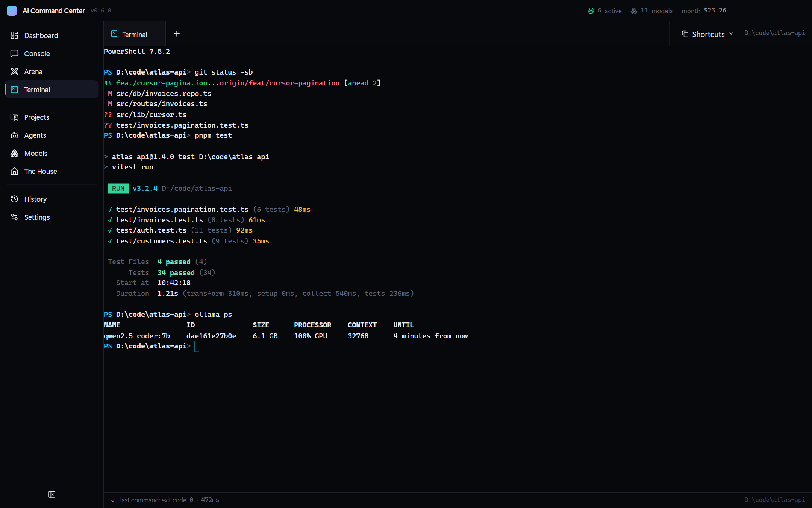Open The House home icon

pos(14,171)
